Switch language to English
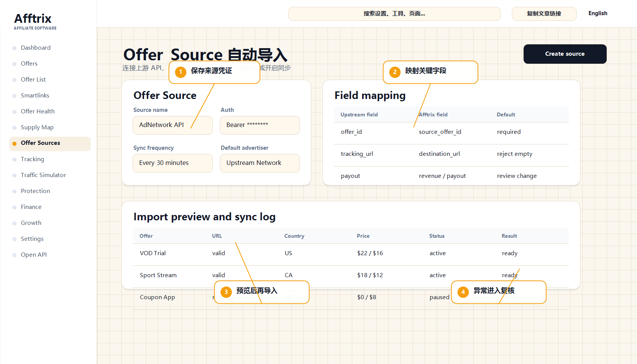This screenshot has height=364, width=637. [598, 13]
